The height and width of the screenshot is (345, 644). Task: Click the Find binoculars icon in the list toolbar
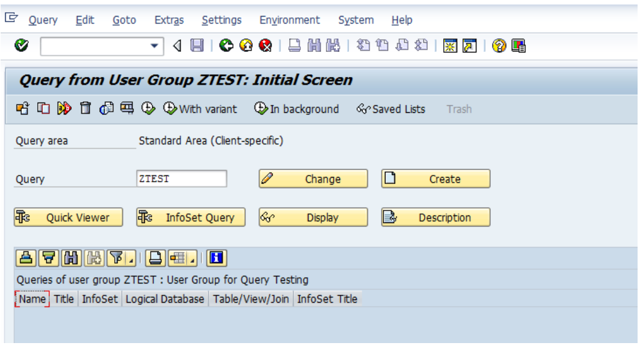[71, 258]
